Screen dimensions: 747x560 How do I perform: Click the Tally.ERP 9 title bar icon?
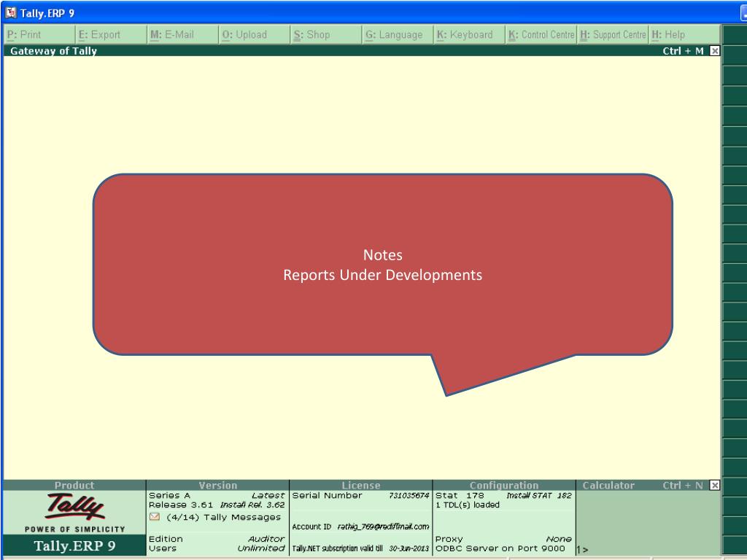10,13
